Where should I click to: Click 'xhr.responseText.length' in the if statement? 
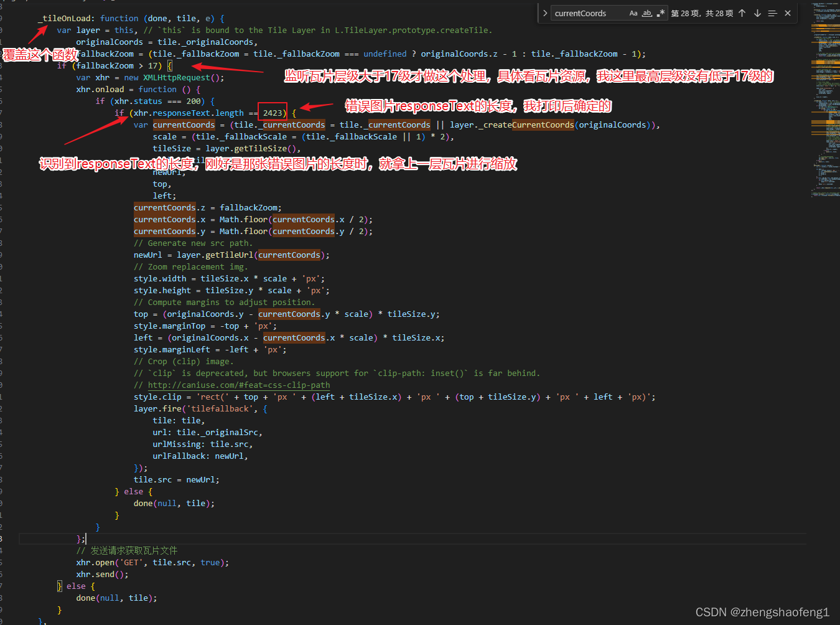(189, 113)
